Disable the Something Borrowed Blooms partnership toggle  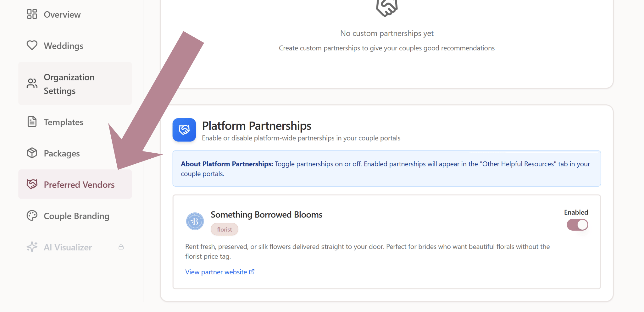point(577,225)
